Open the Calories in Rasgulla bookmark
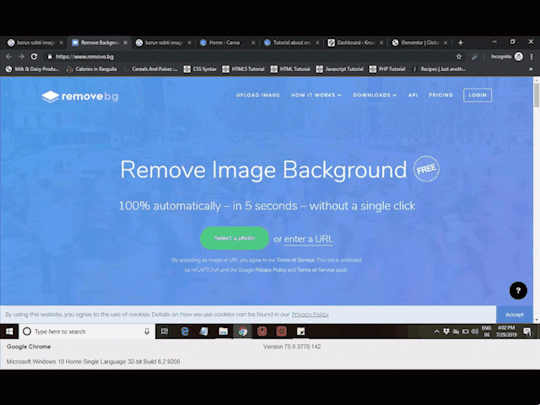 [x=92, y=69]
